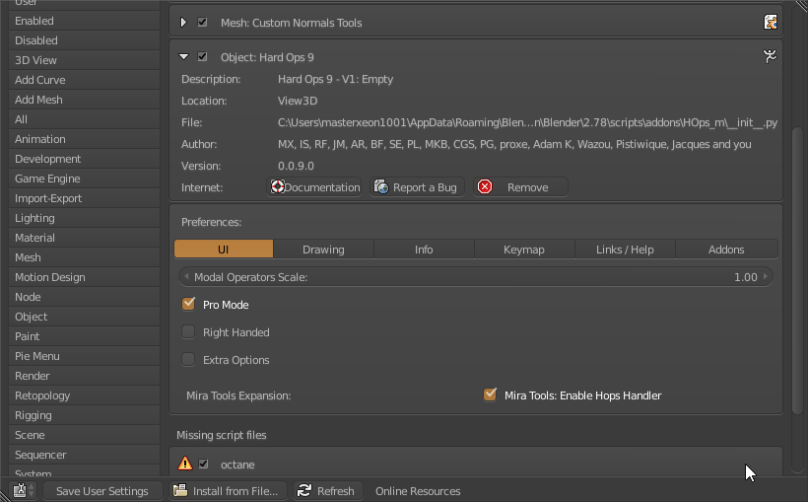Open Hard Ops Documentation via lifebuoy icon
This screenshot has width=808, height=502.
(x=278, y=187)
